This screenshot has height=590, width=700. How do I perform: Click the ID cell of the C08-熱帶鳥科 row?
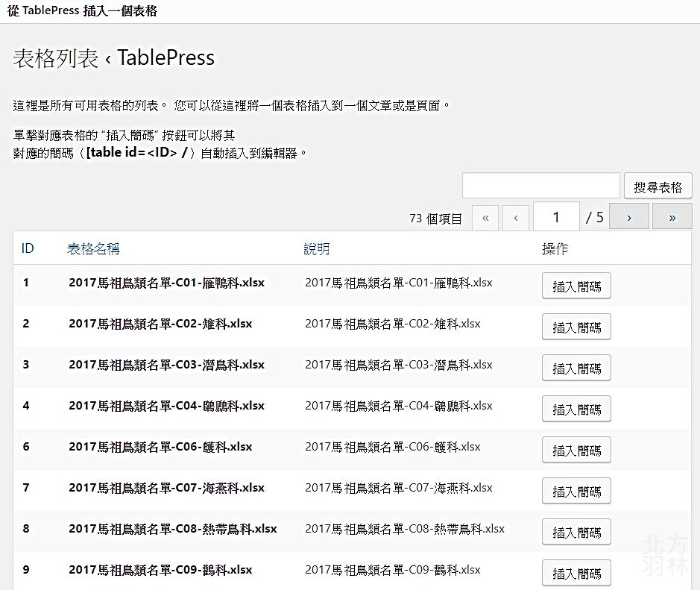[x=26, y=530]
